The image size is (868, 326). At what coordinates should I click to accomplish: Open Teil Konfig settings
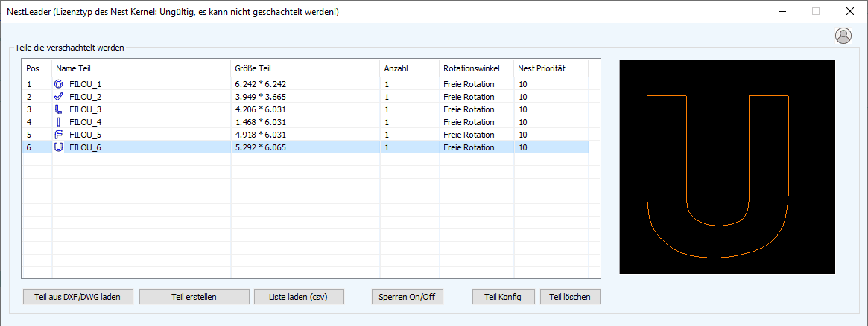point(503,297)
